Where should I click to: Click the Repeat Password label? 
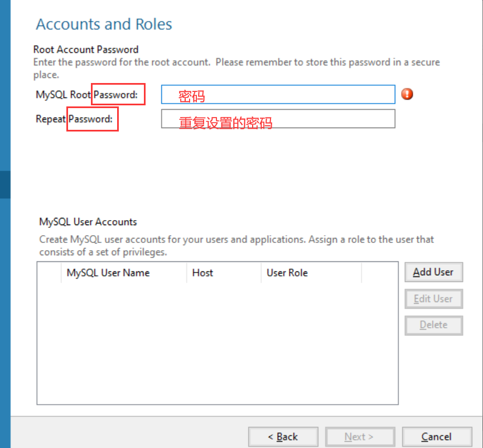tap(74, 119)
